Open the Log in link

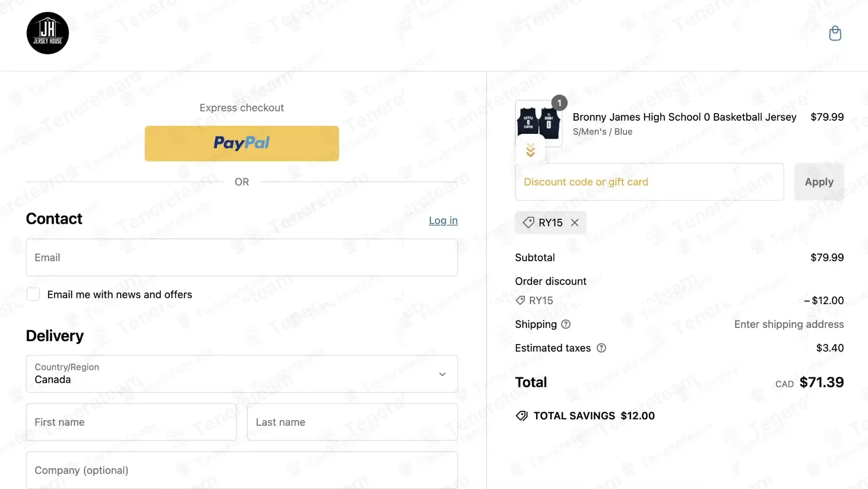coord(443,220)
